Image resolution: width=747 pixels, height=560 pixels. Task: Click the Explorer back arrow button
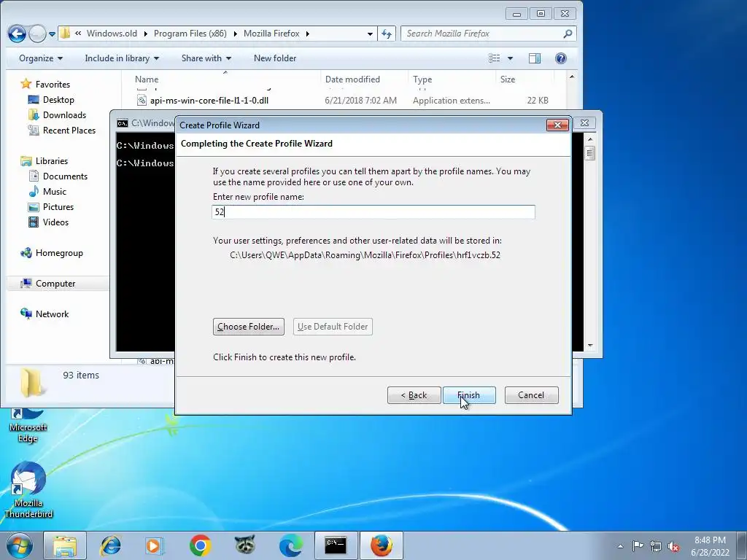coord(18,34)
